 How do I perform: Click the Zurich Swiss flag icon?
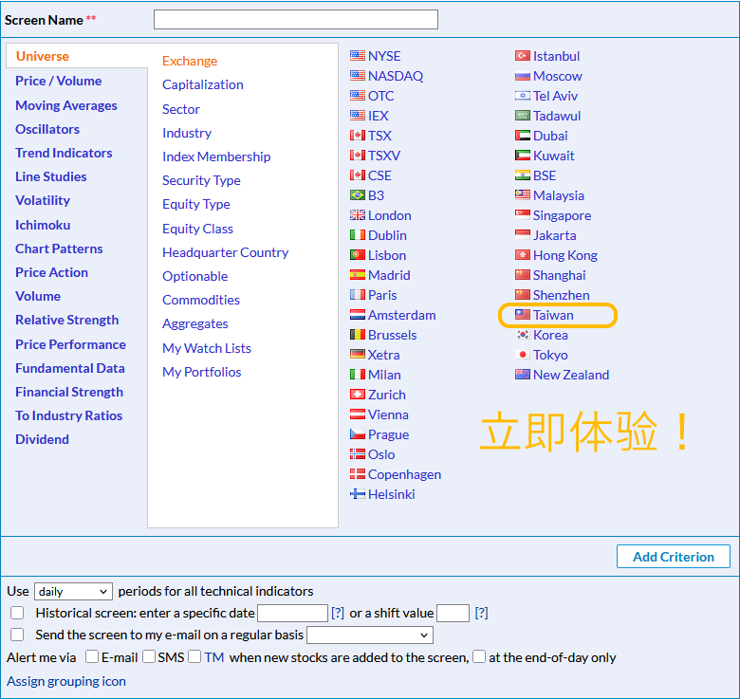358,395
